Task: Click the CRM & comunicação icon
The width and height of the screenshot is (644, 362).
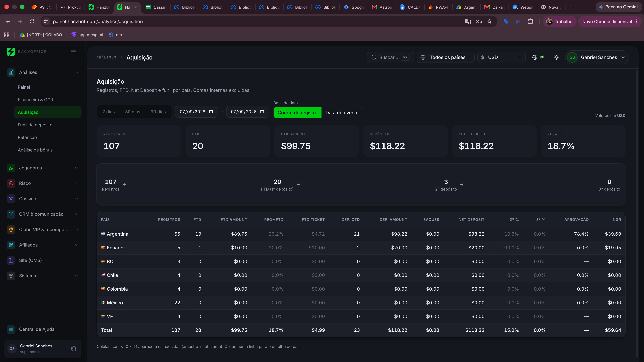Action: 11,214
